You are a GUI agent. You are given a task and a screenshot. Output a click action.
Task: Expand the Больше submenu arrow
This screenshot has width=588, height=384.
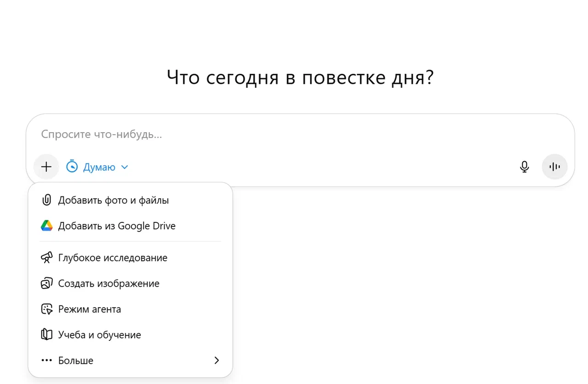217,360
